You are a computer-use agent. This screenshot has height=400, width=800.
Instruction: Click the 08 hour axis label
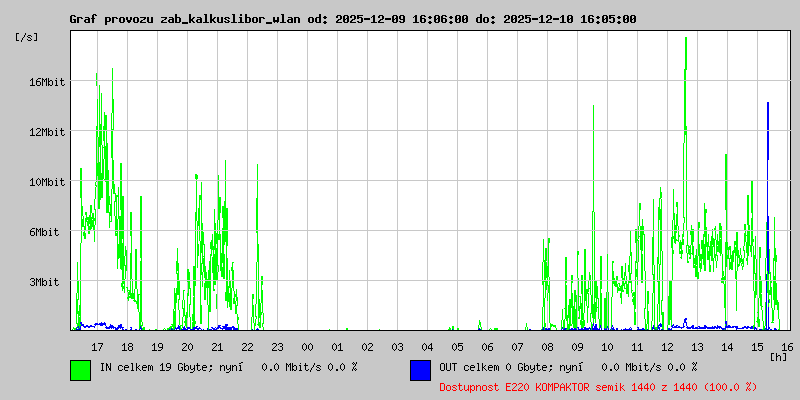(547, 347)
